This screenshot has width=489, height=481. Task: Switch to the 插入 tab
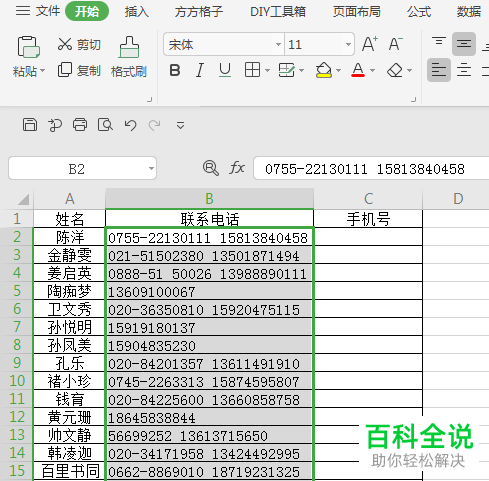pyautogui.click(x=137, y=12)
